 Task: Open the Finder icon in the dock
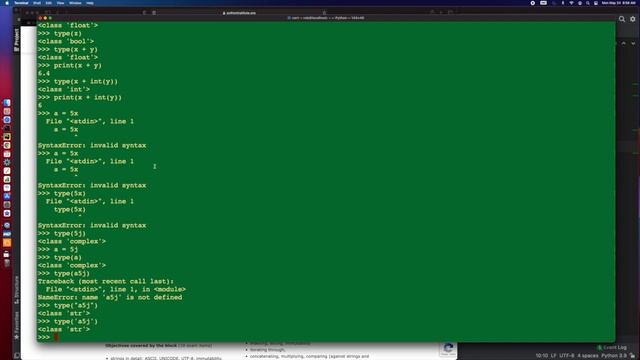(7, 103)
